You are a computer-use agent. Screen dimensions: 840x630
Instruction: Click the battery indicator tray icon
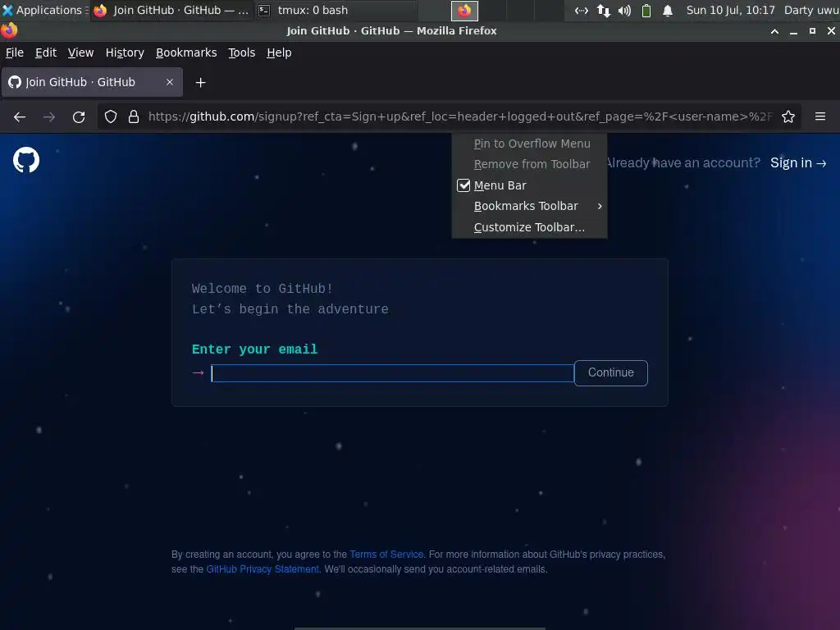tap(646, 10)
